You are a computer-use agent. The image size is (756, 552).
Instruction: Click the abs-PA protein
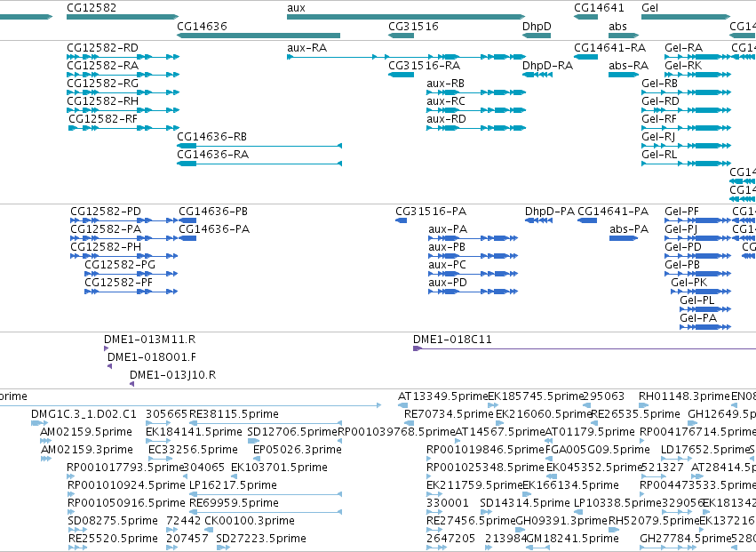(x=624, y=238)
